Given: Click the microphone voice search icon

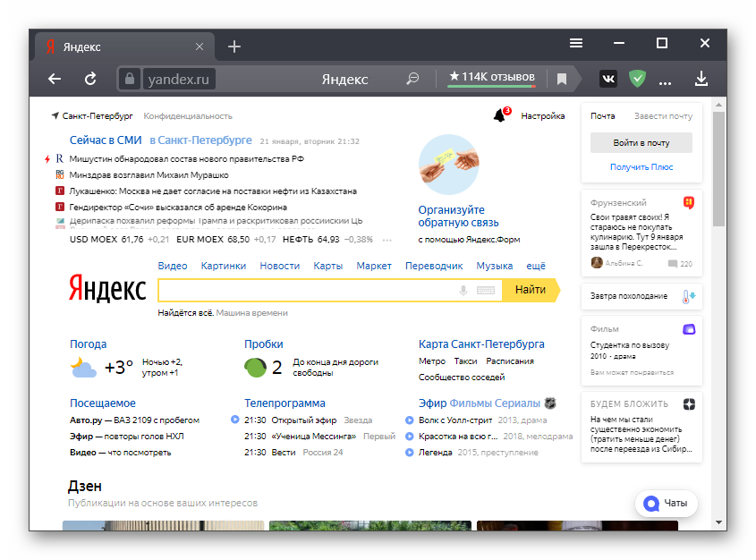Looking at the screenshot, I should point(463,290).
